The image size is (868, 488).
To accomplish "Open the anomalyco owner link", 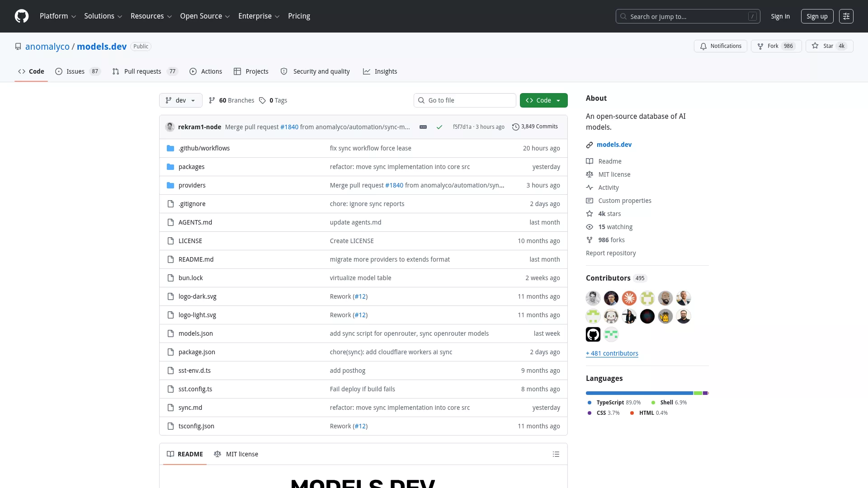I will coord(47,47).
